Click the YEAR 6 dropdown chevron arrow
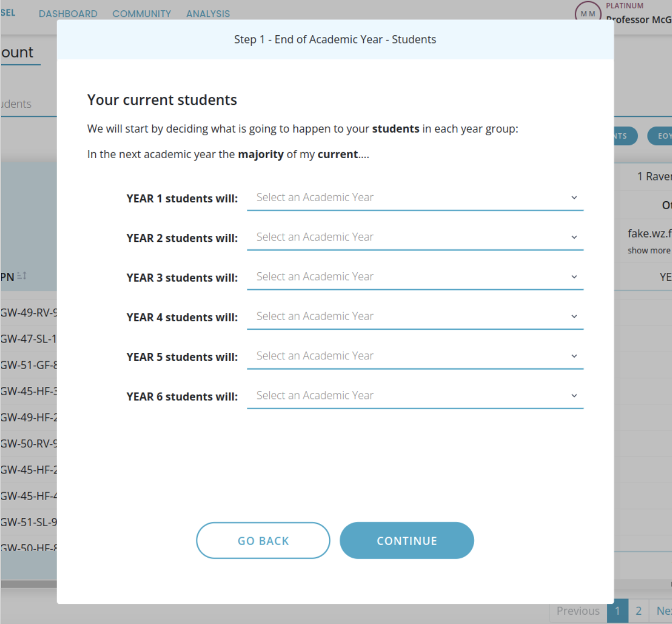Screen dimensions: 672x624 (574, 396)
